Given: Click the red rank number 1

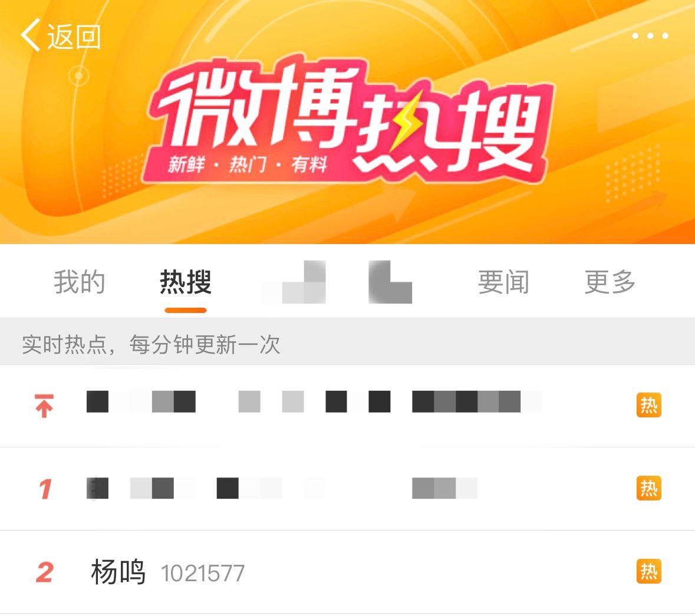Looking at the screenshot, I should click(x=45, y=489).
